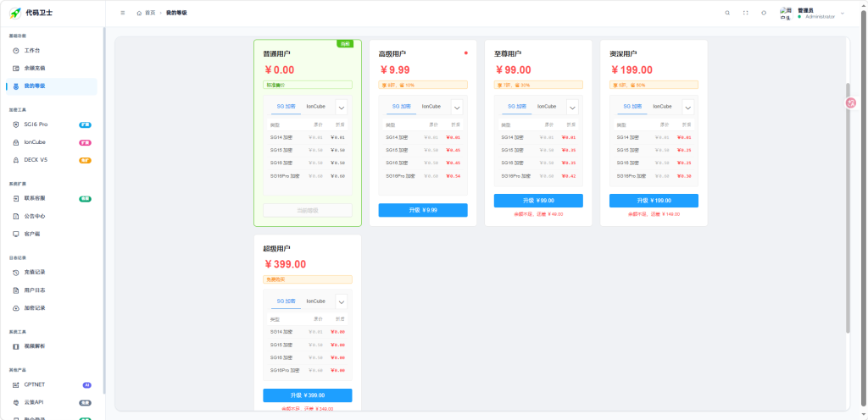868x420 pixels.
Task: Switch to IonCube tab in 至尊用户 card
Action: (x=547, y=107)
